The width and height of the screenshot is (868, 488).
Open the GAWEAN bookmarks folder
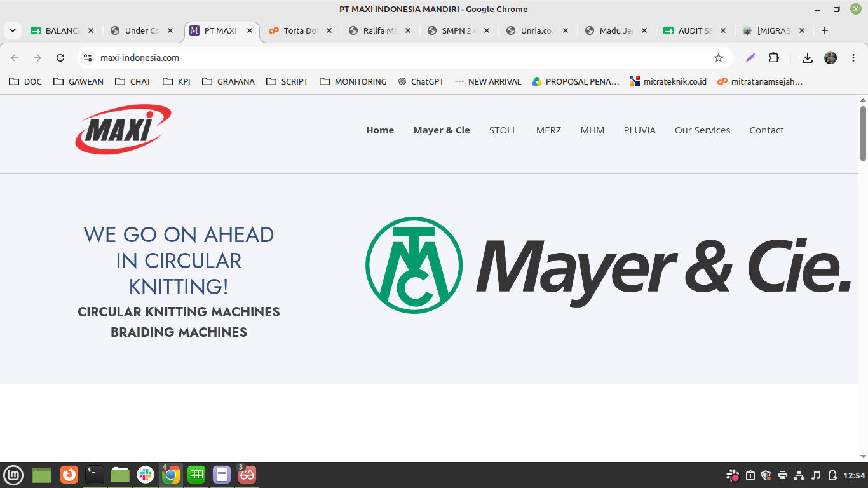(78, 81)
